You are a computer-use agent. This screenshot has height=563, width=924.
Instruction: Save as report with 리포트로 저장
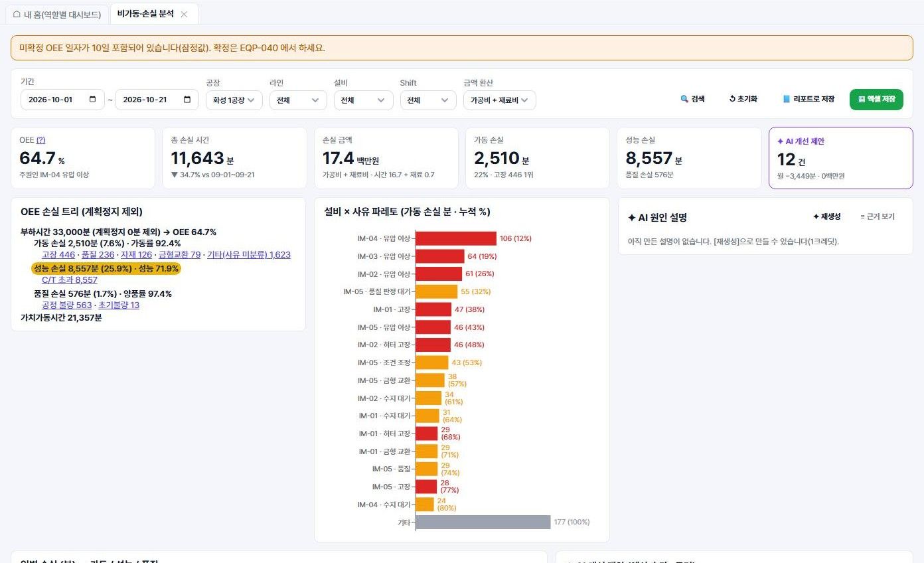809,99
